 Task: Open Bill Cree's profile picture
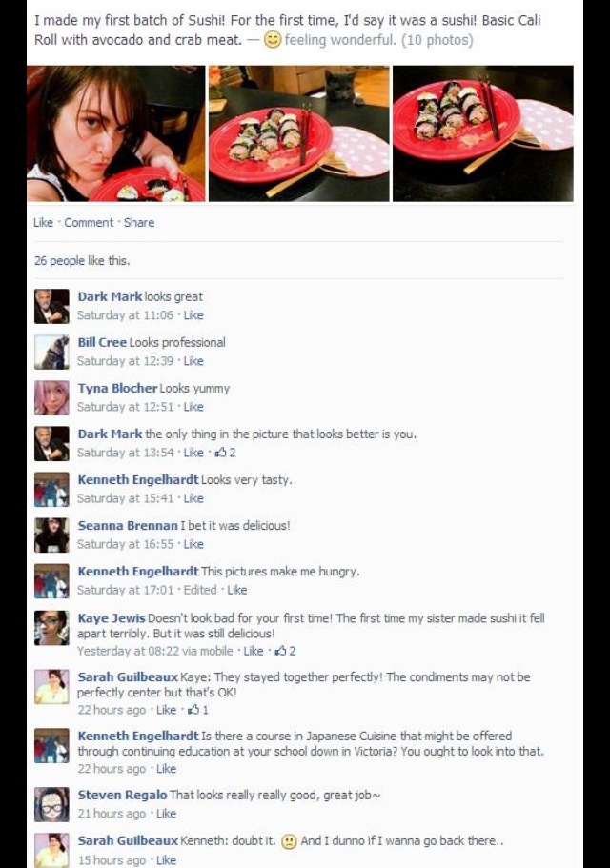(x=51, y=353)
